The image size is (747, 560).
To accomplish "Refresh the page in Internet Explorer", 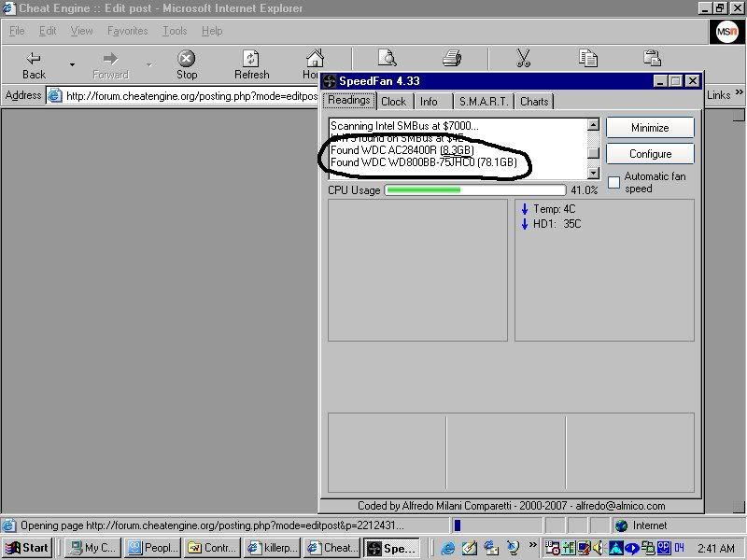I will click(x=251, y=64).
